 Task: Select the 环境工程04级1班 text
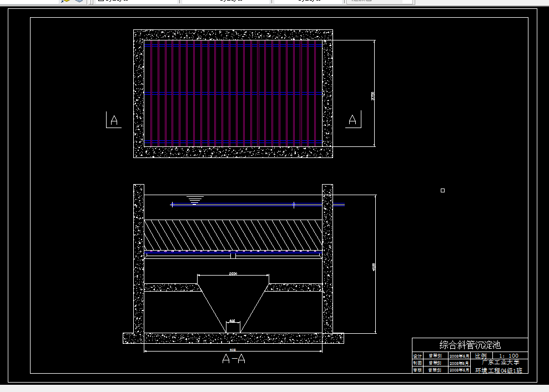tap(498, 370)
